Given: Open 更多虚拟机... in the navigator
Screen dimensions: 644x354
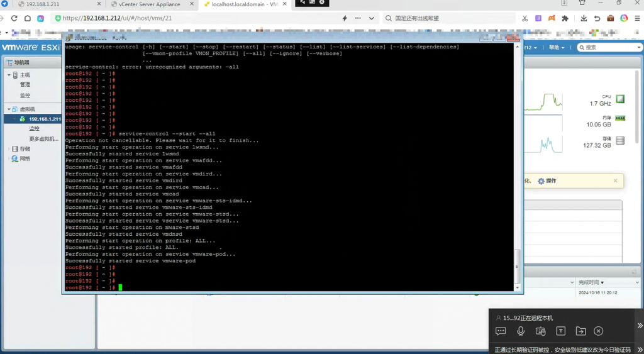Looking at the screenshot, I should (44, 139).
